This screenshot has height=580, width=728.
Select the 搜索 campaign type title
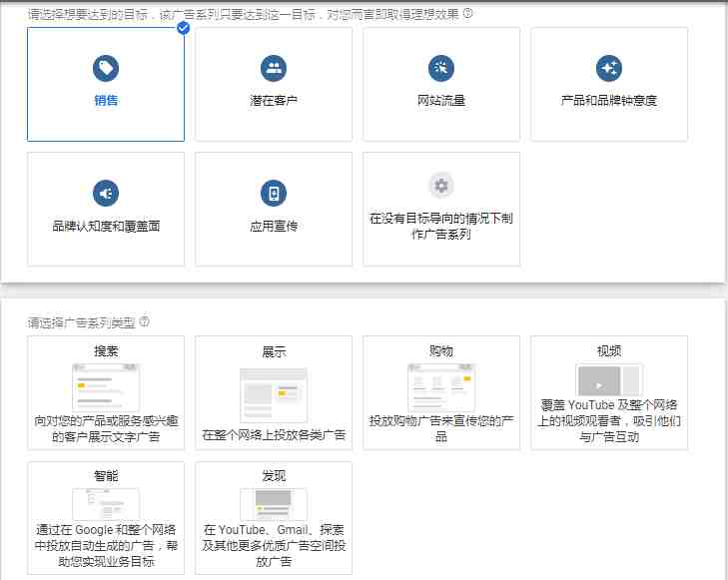point(106,351)
